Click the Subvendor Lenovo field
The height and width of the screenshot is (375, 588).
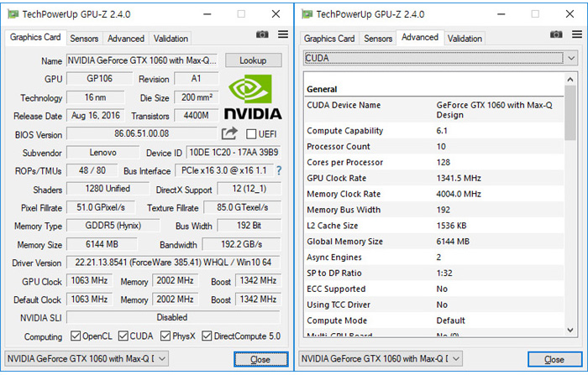point(102,153)
